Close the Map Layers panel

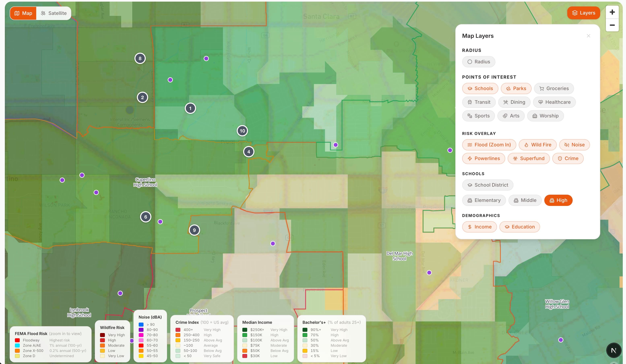click(x=589, y=35)
